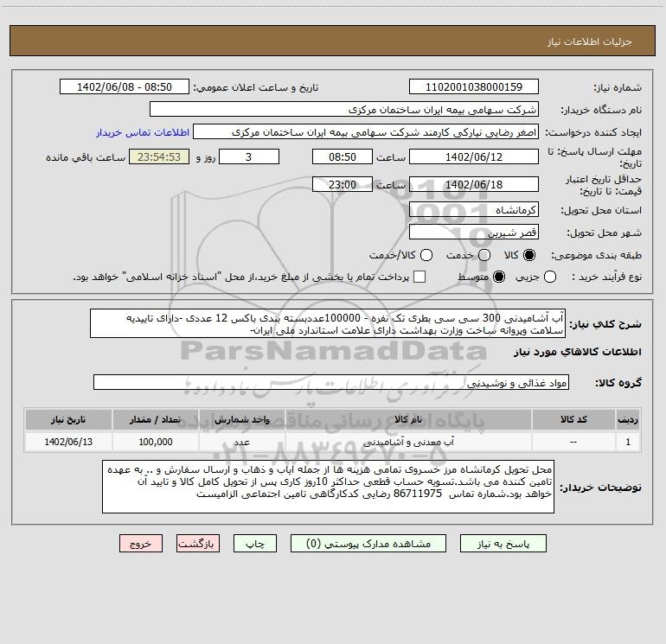This screenshot has width=666, height=644.
Task: Select the خدمت radio button
Action: [x=484, y=255]
